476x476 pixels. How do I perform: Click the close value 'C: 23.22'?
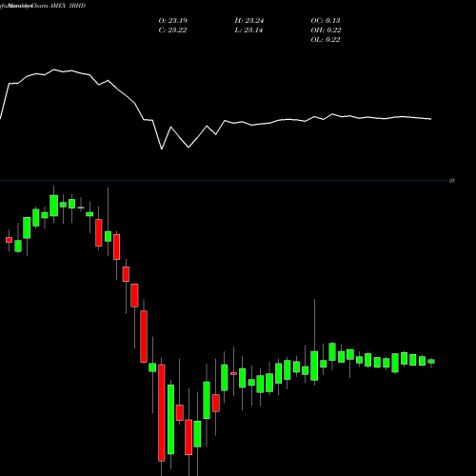172,30
